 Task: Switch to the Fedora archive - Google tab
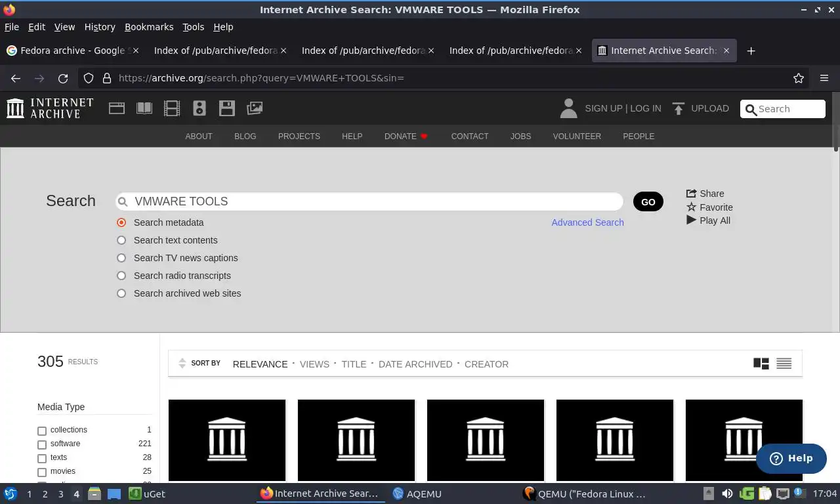point(72,51)
